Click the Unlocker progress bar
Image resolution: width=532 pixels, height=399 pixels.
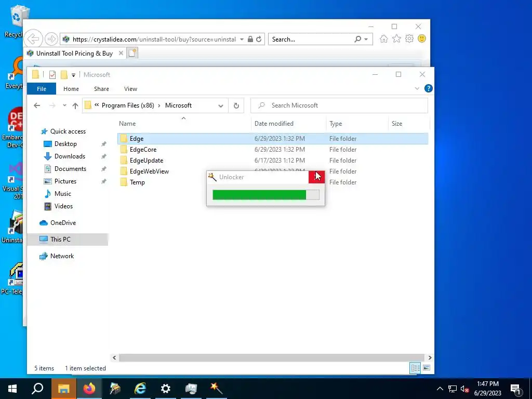[265, 195]
